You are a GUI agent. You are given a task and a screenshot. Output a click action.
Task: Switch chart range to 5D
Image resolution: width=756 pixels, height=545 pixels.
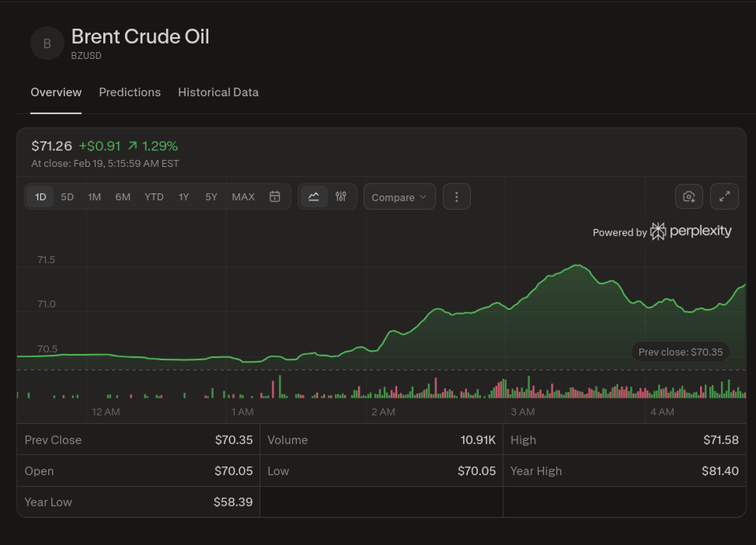point(68,197)
